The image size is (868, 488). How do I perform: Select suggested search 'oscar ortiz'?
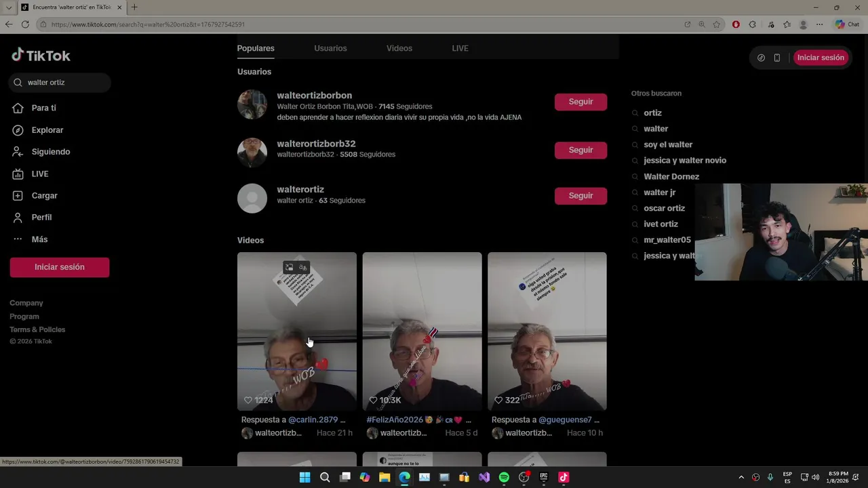pyautogui.click(x=664, y=209)
